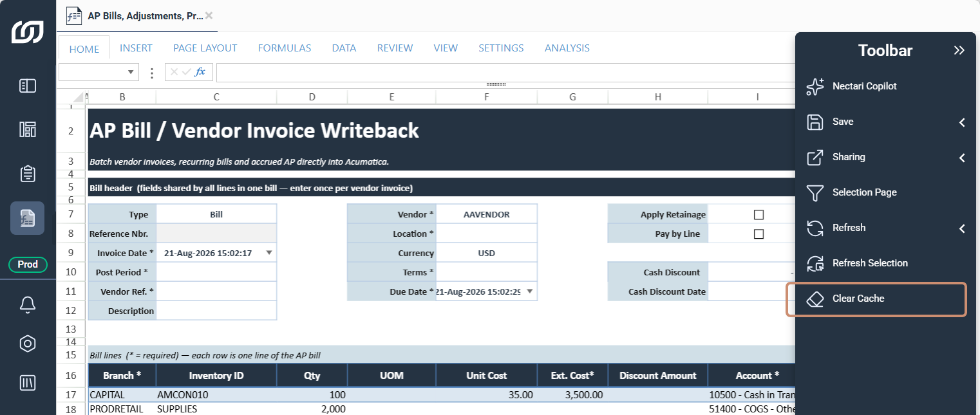Click the Nectari Copilot label

point(864,86)
